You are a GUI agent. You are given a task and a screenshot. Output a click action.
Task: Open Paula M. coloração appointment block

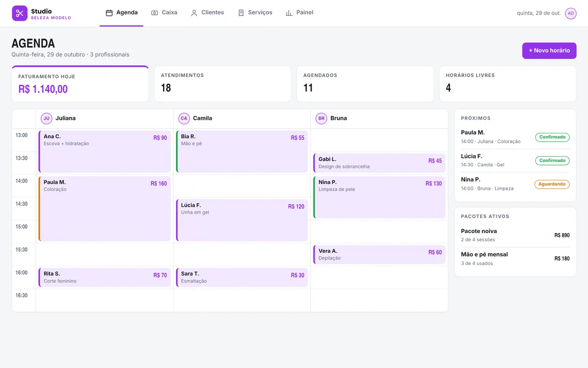coord(105,209)
